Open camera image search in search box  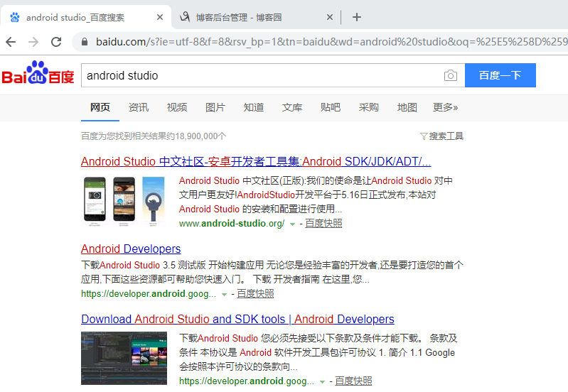click(x=450, y=76)
